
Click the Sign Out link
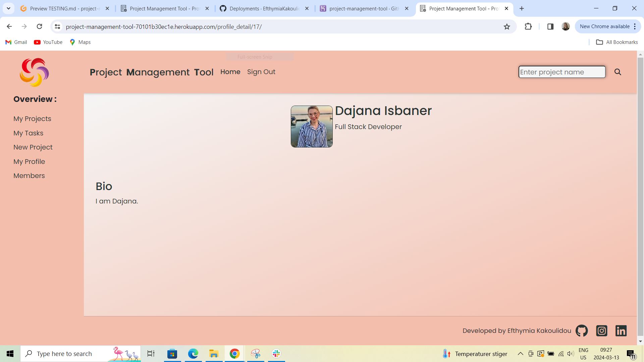click(261, 72)
